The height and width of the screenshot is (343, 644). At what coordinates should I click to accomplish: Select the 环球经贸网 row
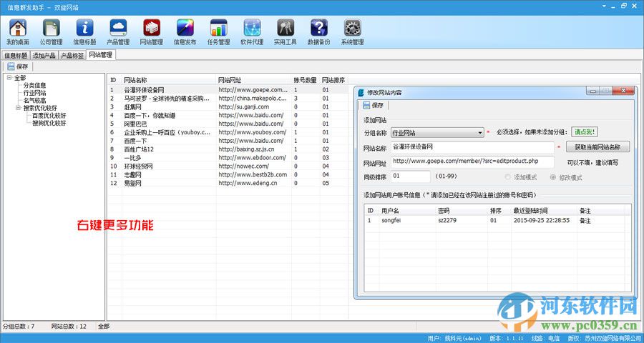click(x=228, y=166)
